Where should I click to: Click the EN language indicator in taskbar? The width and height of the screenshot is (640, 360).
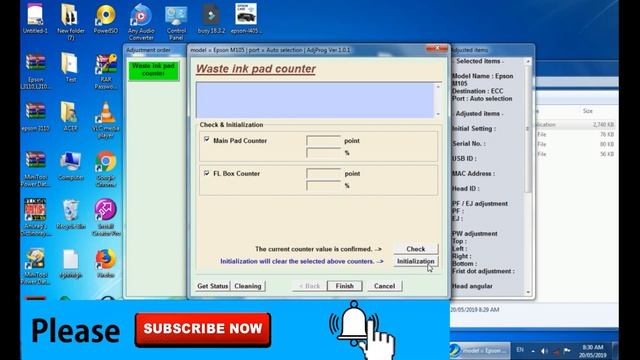[x=520, y=350]
